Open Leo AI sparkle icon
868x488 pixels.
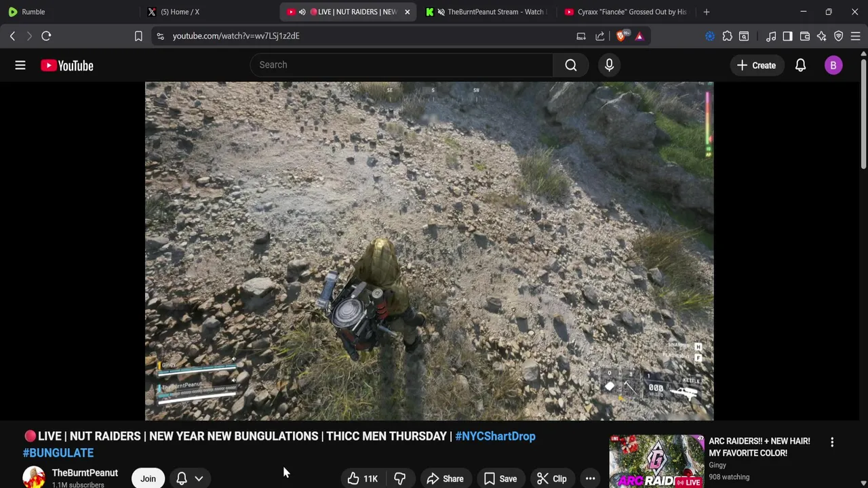(821, 36)
